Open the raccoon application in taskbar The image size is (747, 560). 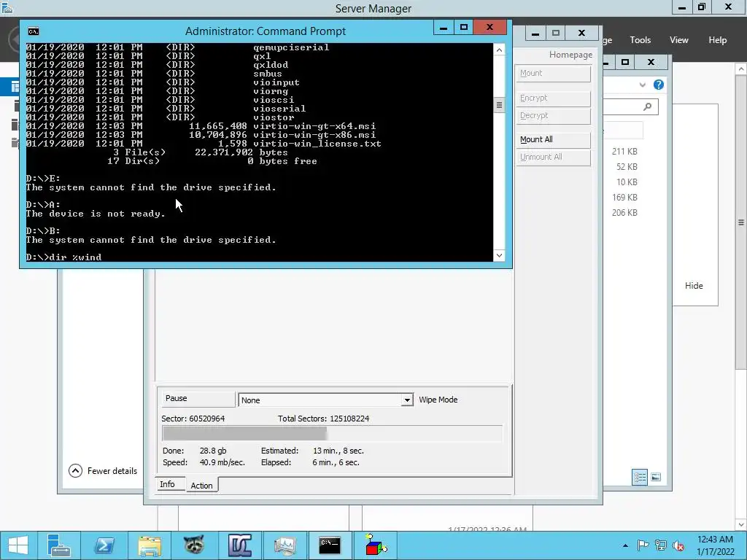coord(194,545)
